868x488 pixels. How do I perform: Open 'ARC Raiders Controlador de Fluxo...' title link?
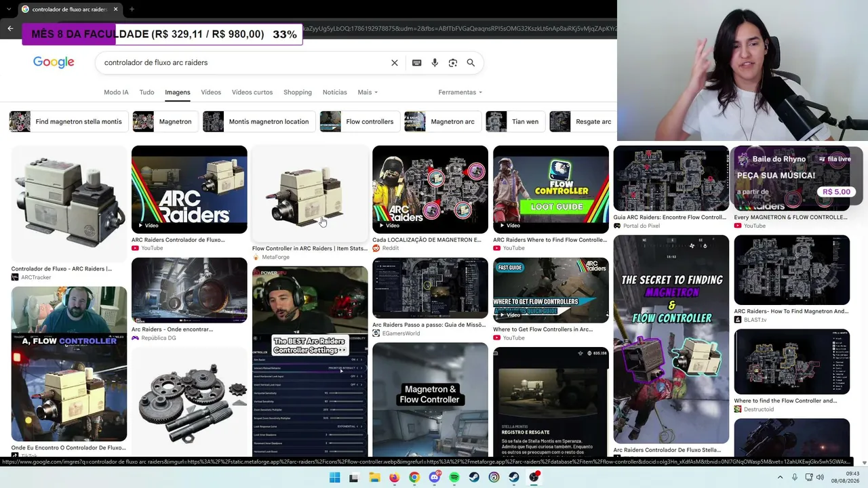178,240
